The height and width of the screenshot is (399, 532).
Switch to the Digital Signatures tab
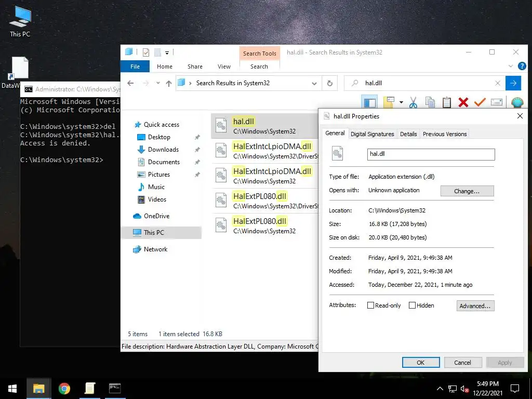[x=372, y=134]
